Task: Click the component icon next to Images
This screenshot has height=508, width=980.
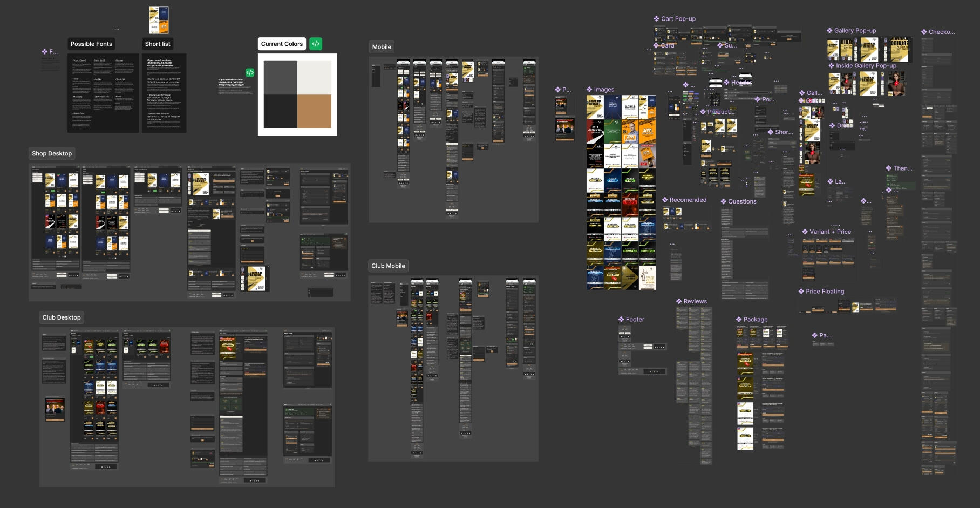Action: (x=589, y=90)
